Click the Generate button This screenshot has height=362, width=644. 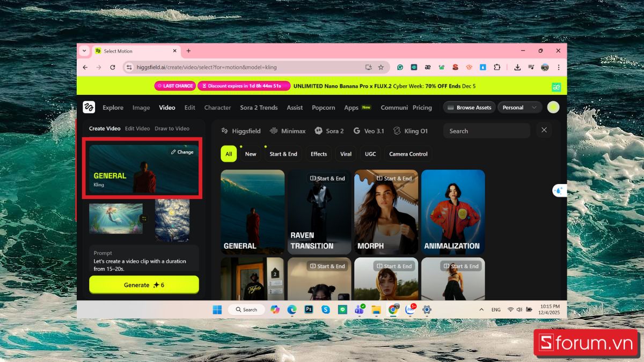(x=144, y=285)
